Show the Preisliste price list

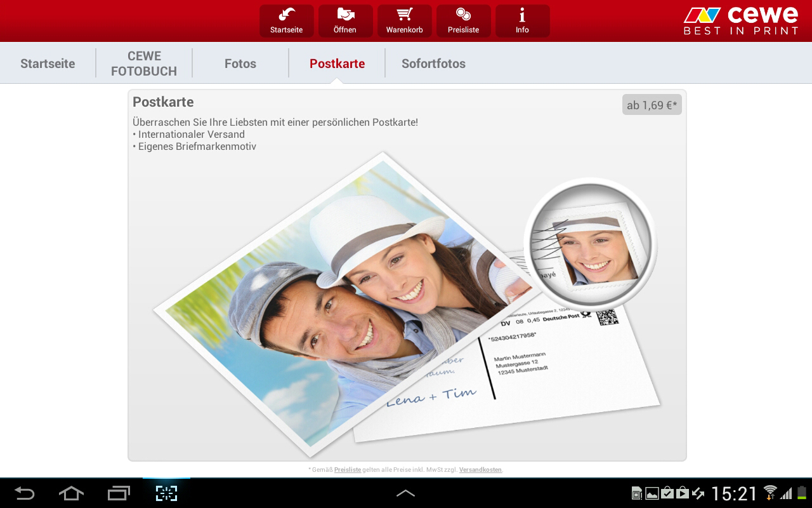[463, 21]
